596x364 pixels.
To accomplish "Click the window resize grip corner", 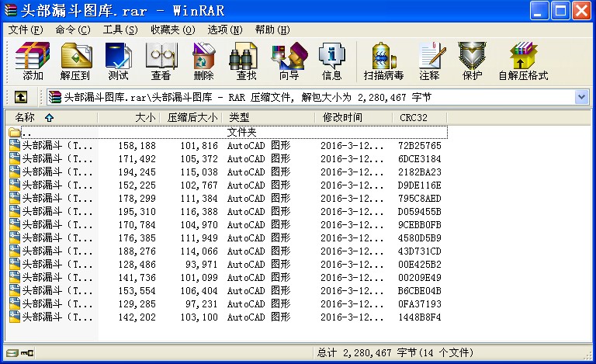I will (587, 355).
